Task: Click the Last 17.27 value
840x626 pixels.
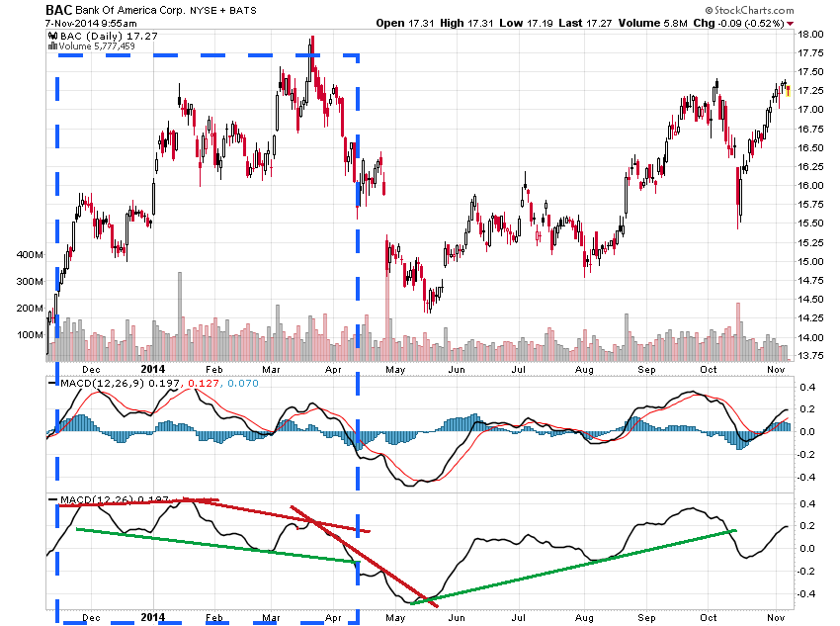Action: click(585, 23)
